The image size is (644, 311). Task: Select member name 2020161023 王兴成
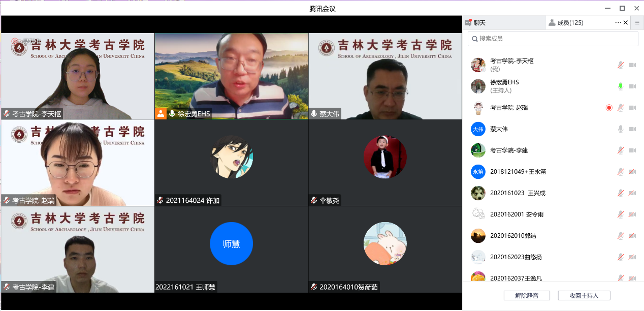coord(518,193)
